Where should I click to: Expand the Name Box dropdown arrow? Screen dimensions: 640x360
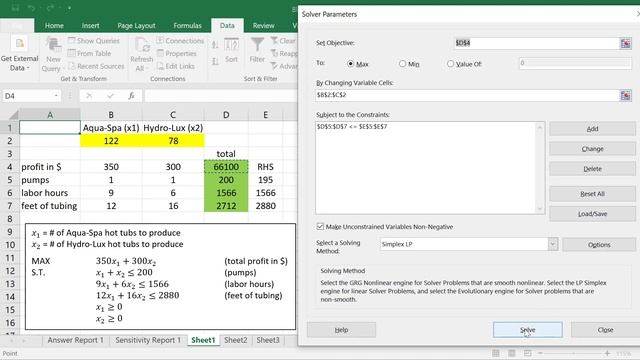coord(56,96)
